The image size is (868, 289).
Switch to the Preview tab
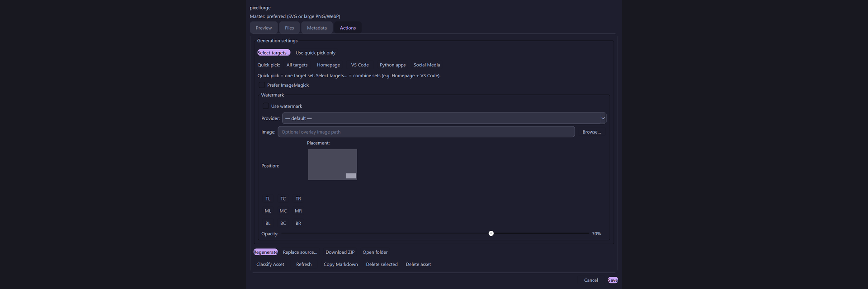[264, 28]
